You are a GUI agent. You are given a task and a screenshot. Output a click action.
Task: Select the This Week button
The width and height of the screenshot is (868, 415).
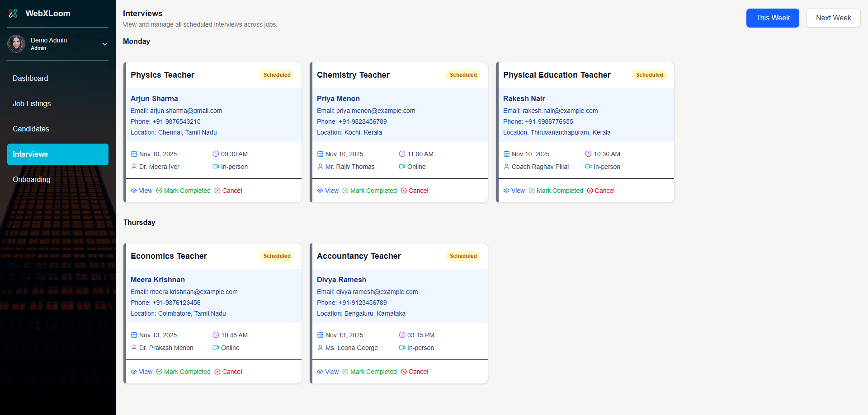click(x=772, y=18)
